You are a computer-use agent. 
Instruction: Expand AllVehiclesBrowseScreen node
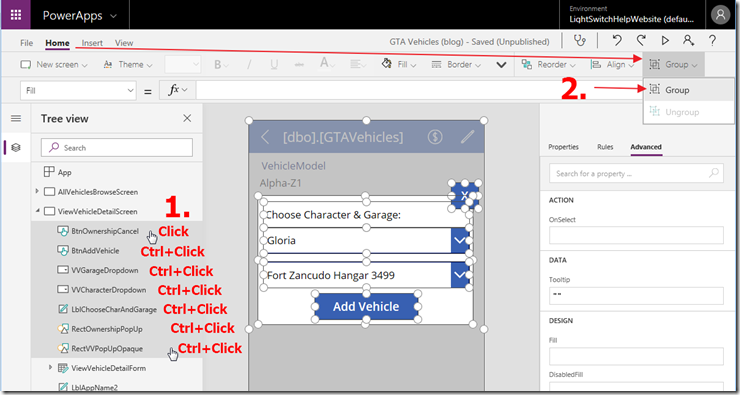(37, 192)
